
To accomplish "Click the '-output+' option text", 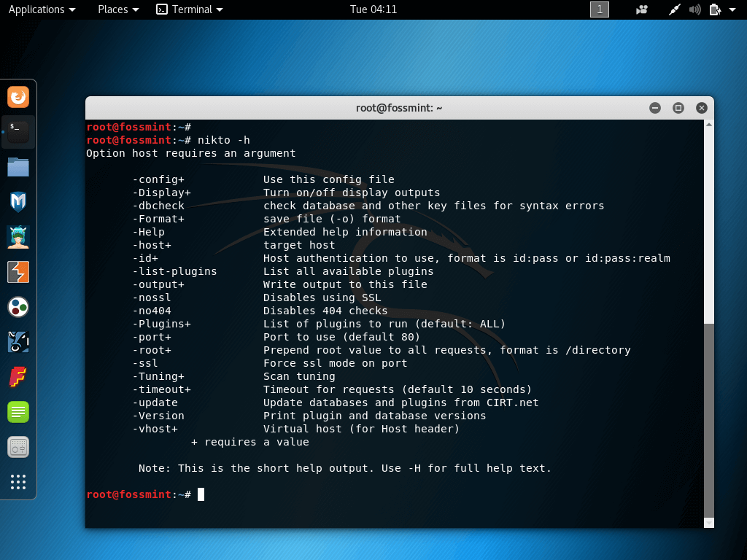I will click(x=158, y=285).
